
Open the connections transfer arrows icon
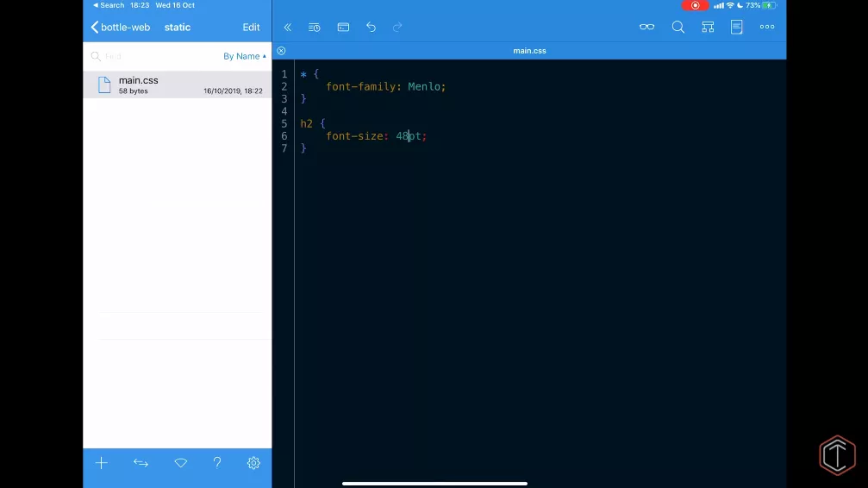pyautogui.click(x=141, y=463)
